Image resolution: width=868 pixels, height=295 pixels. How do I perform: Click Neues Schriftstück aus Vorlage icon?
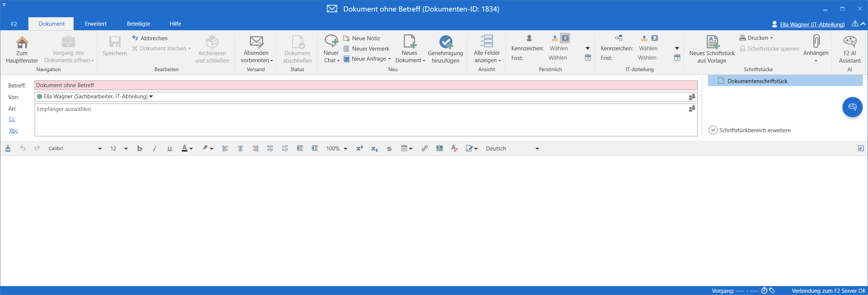coord(712,42)
